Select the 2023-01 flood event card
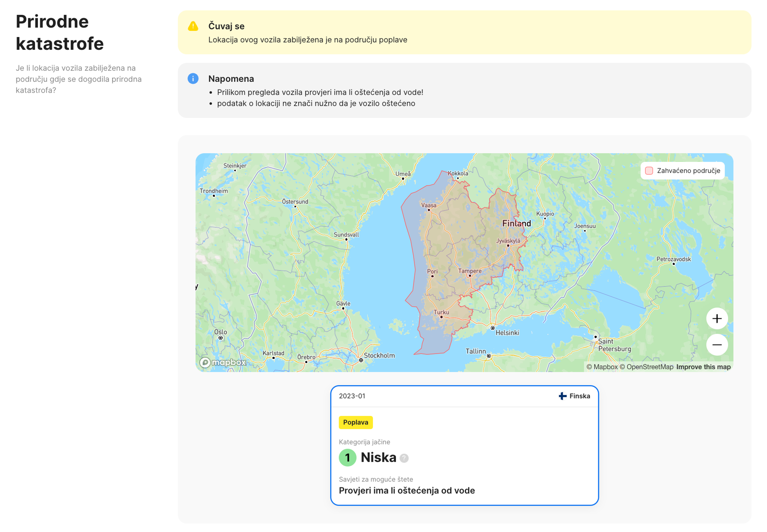The width and height of the screenshot is (767, 532). click(x=464, y=445)
